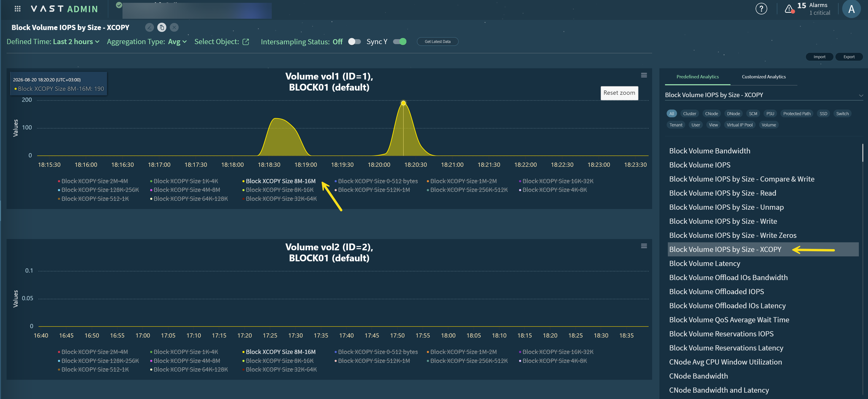The width and height of the screenshot is (868, 399).
Task: Open the user avatar 'A' menu
Action: coord(852,9)
